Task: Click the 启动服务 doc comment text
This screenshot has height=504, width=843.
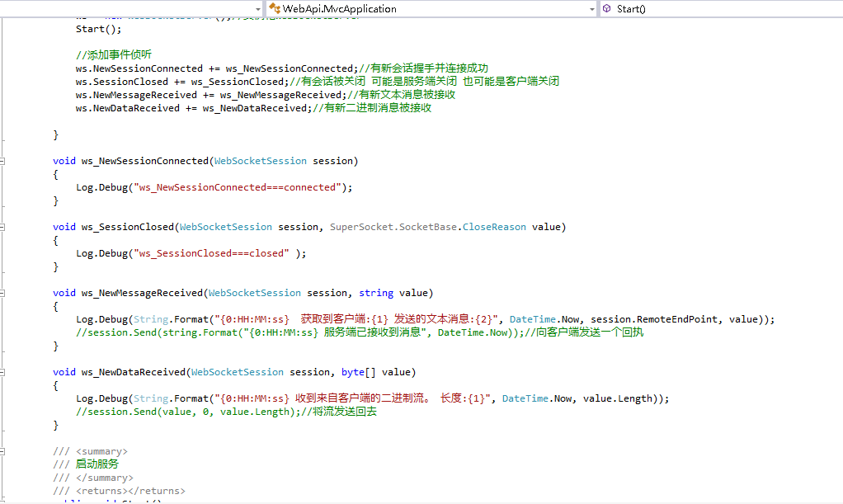Action: 97,464
